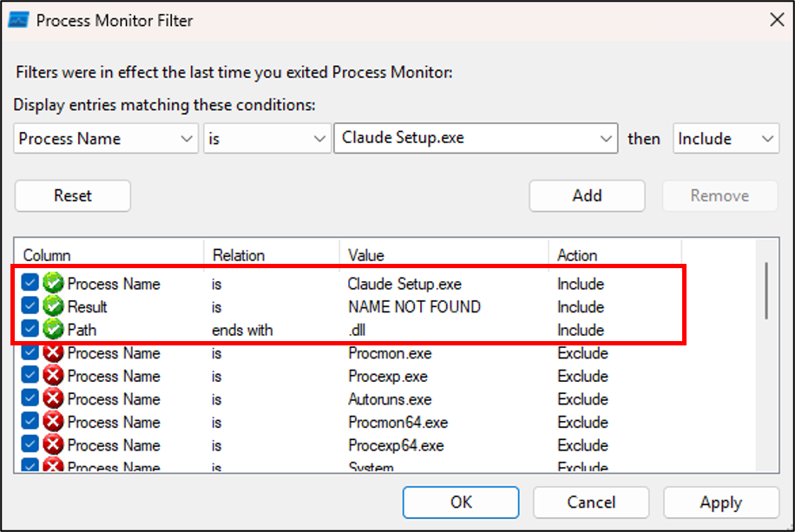Open the Process Name column dropdown
The image size is (795, 532).
click(x=106, y=139)
